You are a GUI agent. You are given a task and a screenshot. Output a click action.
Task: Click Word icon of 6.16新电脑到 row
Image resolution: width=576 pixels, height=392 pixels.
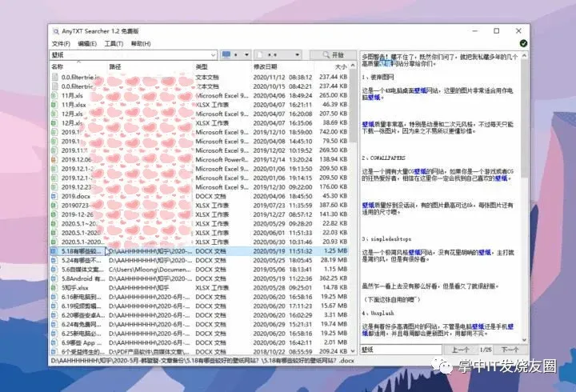[54, 297]
